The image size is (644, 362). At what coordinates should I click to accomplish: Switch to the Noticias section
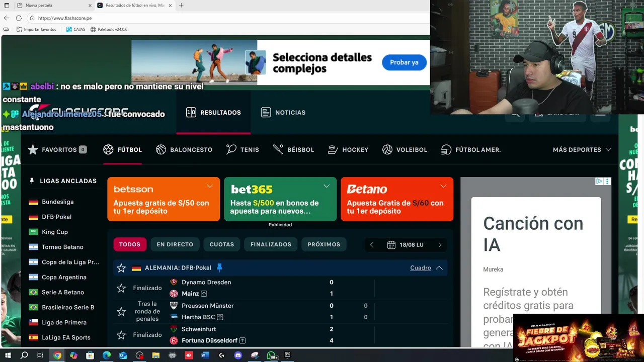283,112
